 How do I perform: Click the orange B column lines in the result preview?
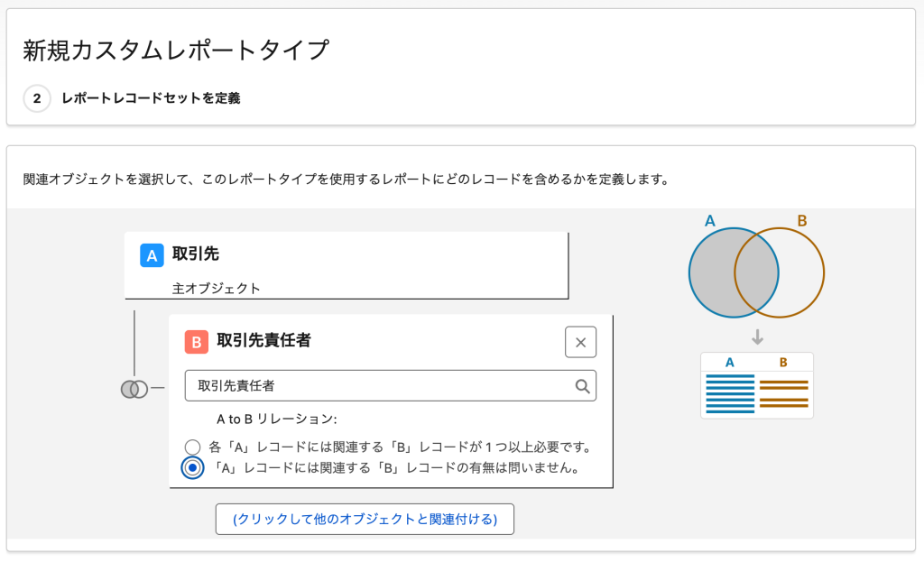point(783,394)
